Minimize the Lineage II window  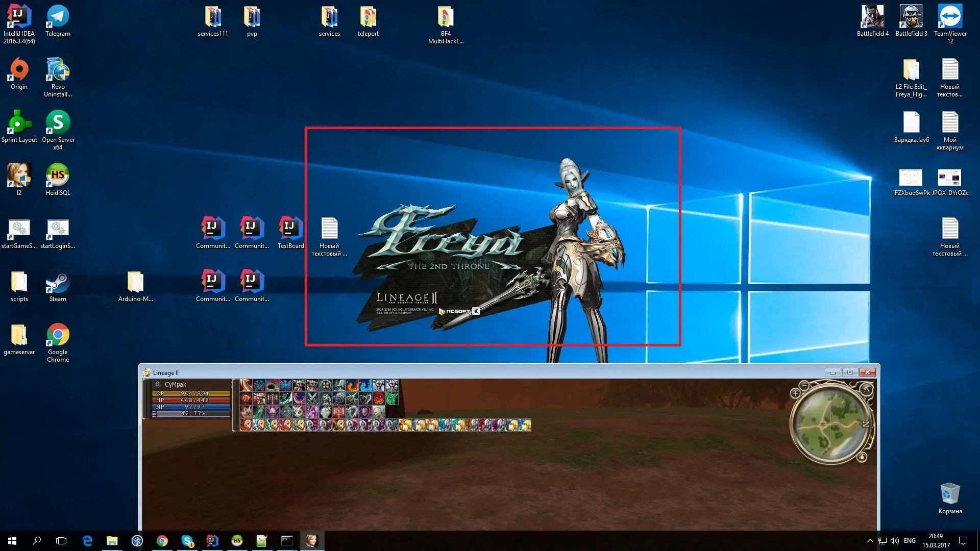(x=832, y=372)
